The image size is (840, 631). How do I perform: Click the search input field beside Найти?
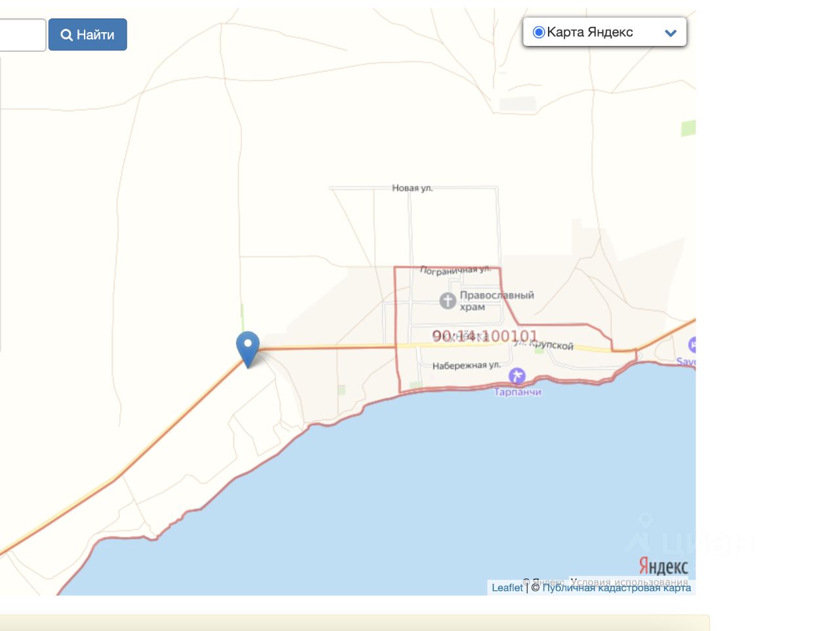(x=22, y=35)
